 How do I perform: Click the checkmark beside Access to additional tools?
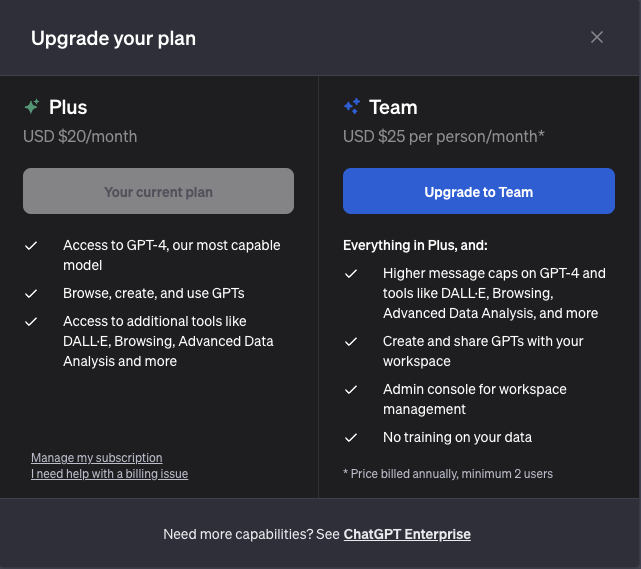[x=31, y=322]
